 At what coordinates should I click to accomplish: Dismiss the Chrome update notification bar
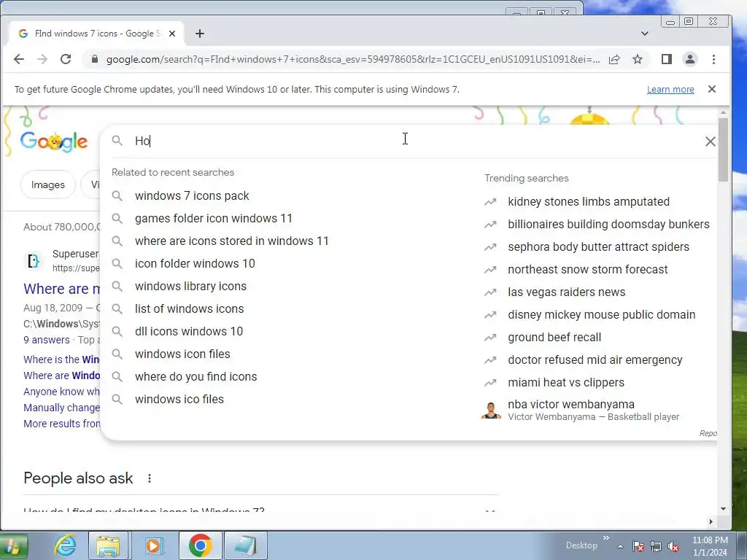coord(712,89)
